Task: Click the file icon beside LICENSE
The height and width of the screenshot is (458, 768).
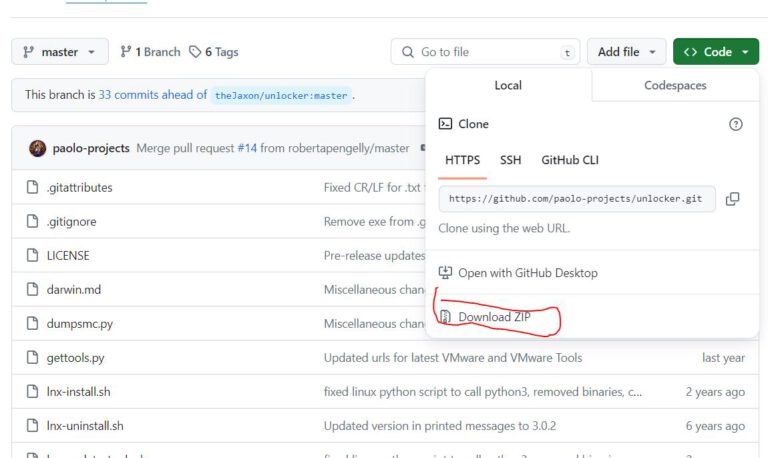Action: (32, 255)
